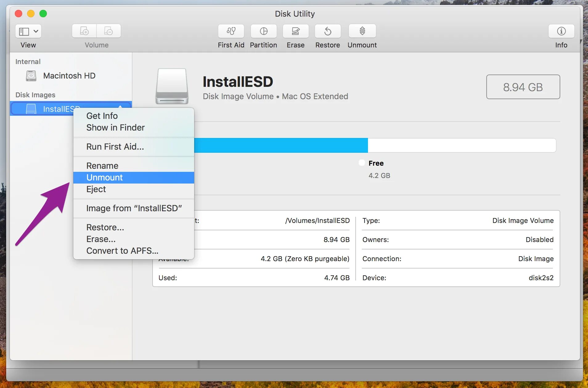
Task: Open the Partition tool
Action: (x=263, y=31)
